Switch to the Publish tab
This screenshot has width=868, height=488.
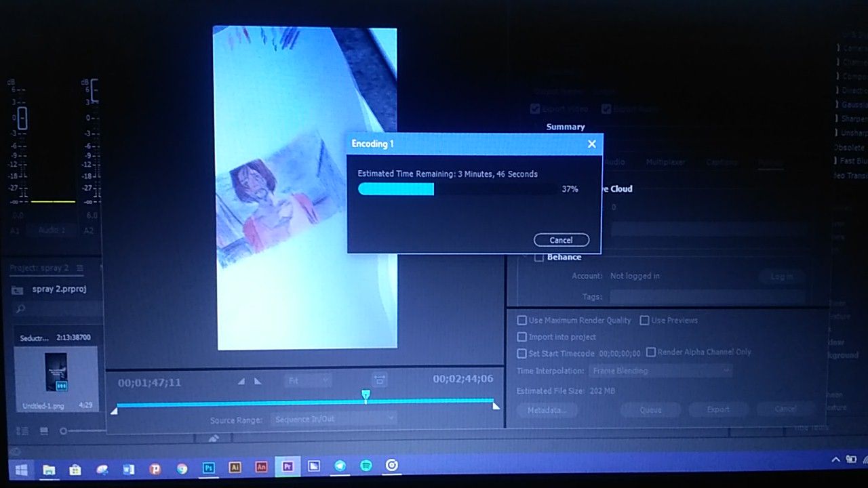770,163
